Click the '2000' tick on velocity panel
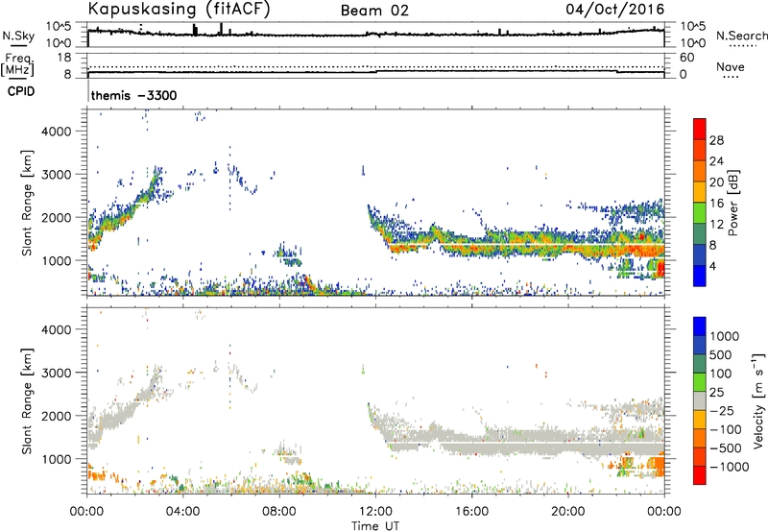The image size is (768, 532). coord(57,416)
